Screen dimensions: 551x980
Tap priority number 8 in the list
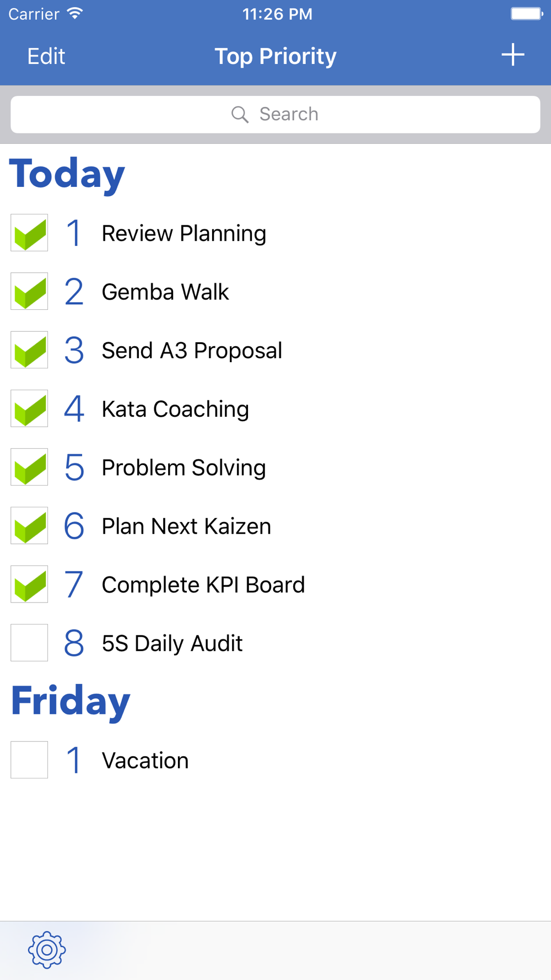coord(74,643)
